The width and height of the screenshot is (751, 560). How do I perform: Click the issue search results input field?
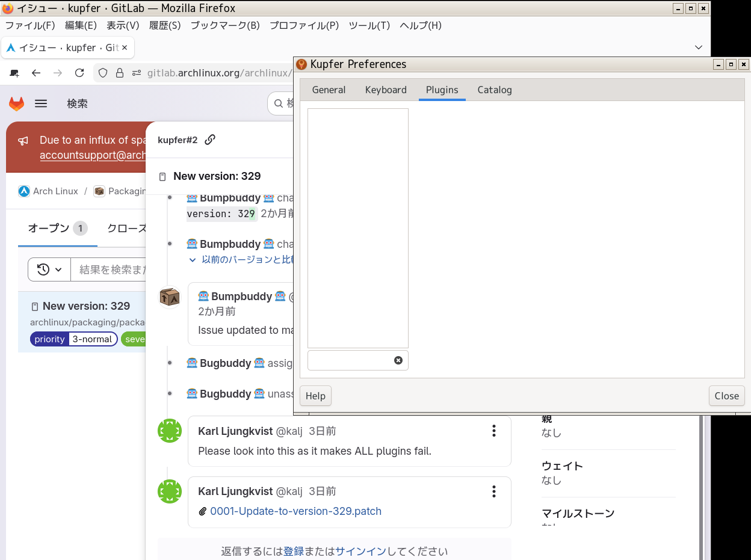110,269
